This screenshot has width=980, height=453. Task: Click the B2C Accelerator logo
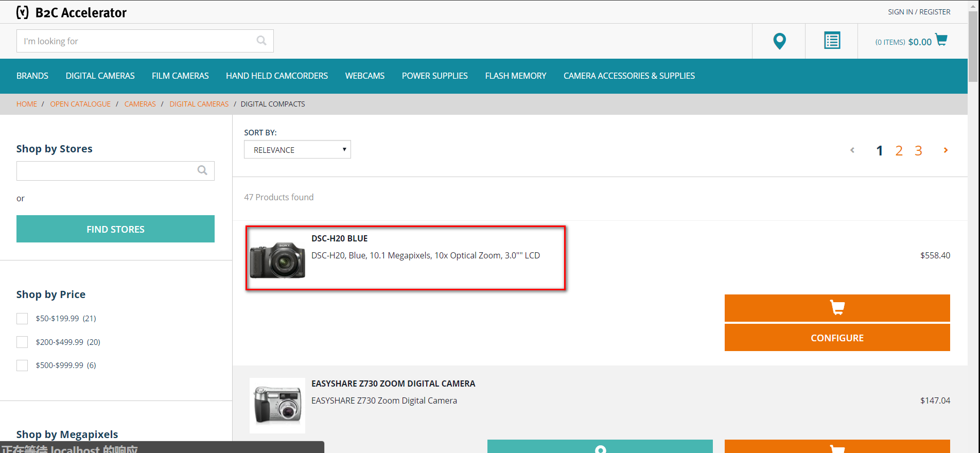click(x=71, y=12)
